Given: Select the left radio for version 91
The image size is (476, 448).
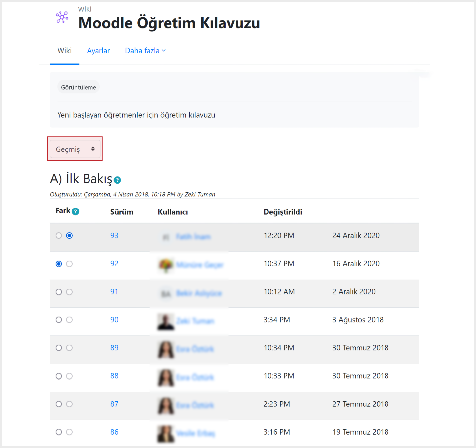Looking at the screenshot, I should tap(59, 292).
